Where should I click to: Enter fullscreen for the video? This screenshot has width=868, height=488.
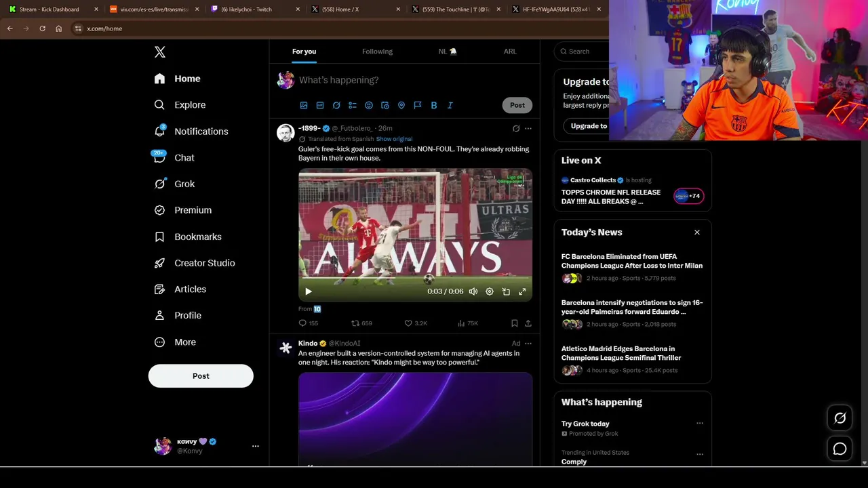click(522, 291)
